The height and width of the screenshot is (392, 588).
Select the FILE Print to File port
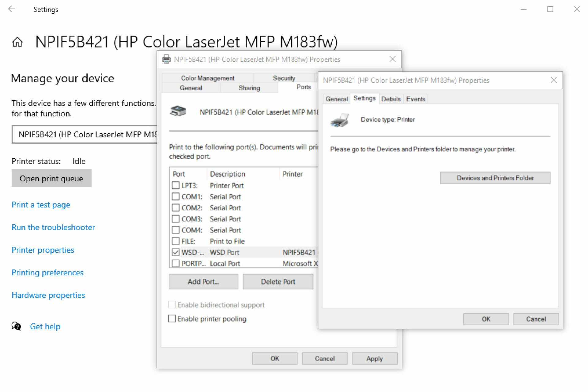[175, 241]
